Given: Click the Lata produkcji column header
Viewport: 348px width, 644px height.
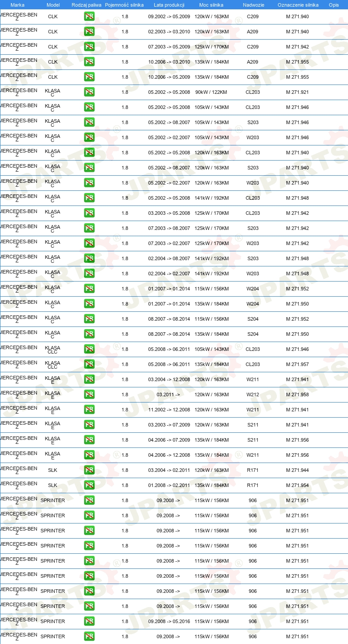Looking at the screenshot, I should coord(169,5).
